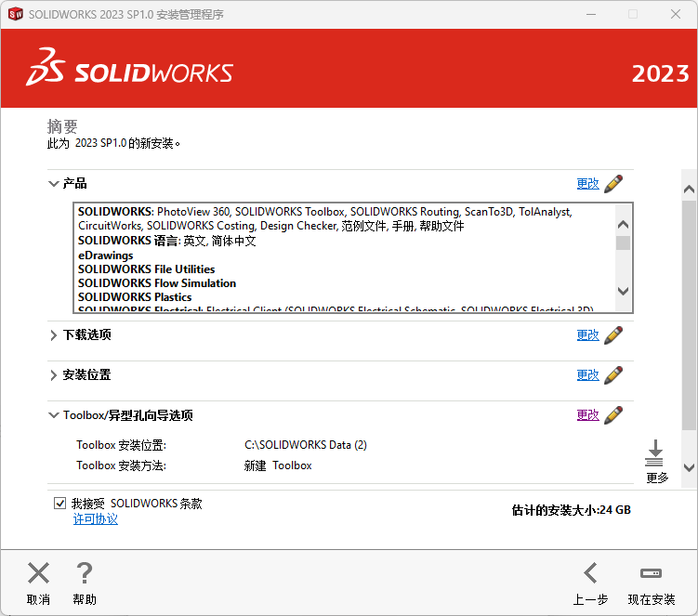Click 此为 2023 SP1.0 的新安装 text
Image resolution: width=698 pixels, height=616 pixels.
[114, 143]
